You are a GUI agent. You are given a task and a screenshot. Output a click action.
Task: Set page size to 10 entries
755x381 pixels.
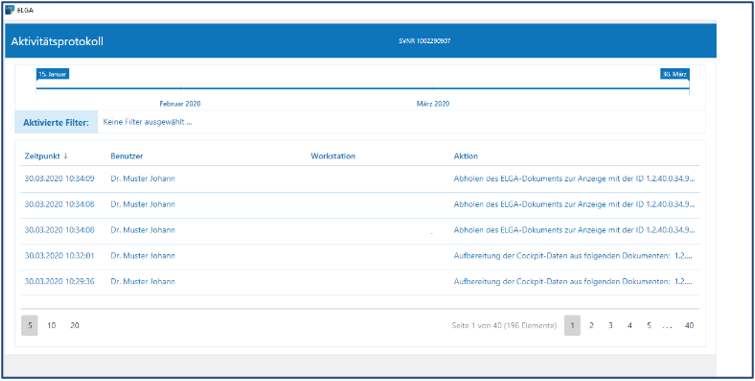52,326
